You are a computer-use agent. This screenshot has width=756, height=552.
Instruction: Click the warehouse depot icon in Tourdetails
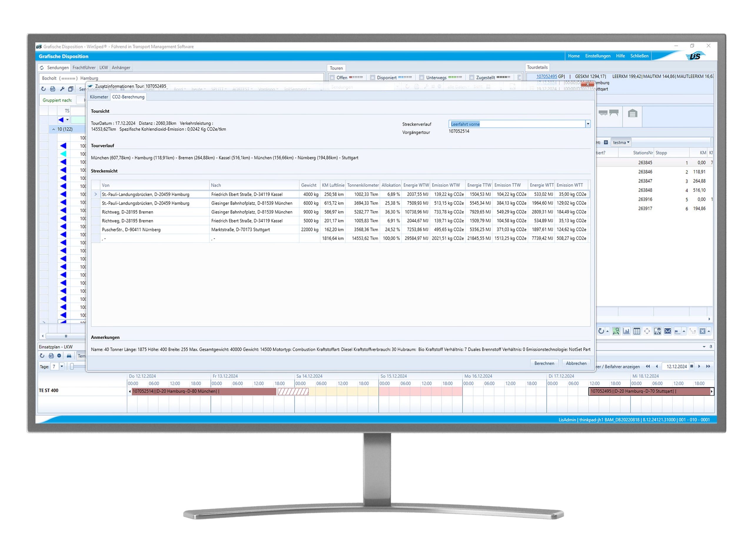[x=633, y=114]
